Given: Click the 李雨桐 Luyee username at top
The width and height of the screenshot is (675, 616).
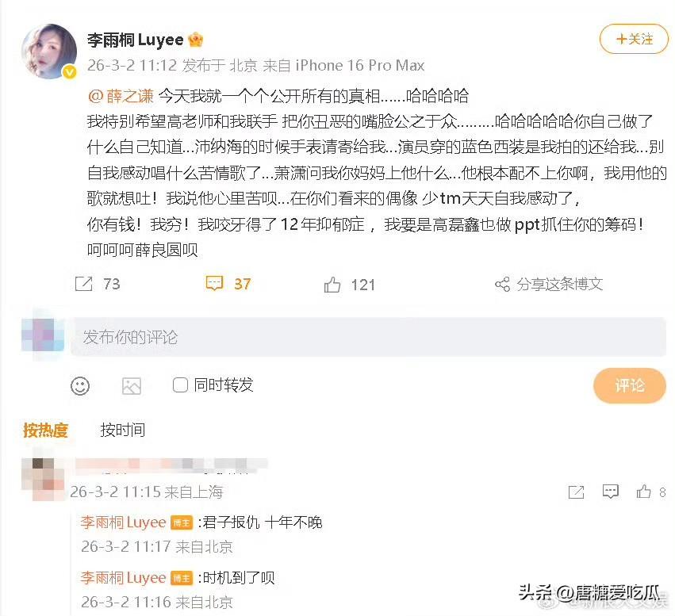Looking at the screenshot, I should tap(135, 40).
